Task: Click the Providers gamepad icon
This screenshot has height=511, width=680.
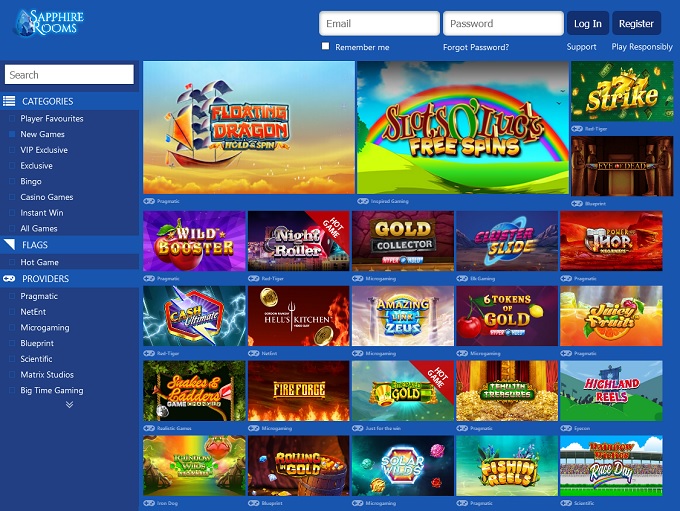Action: [9, 278]
